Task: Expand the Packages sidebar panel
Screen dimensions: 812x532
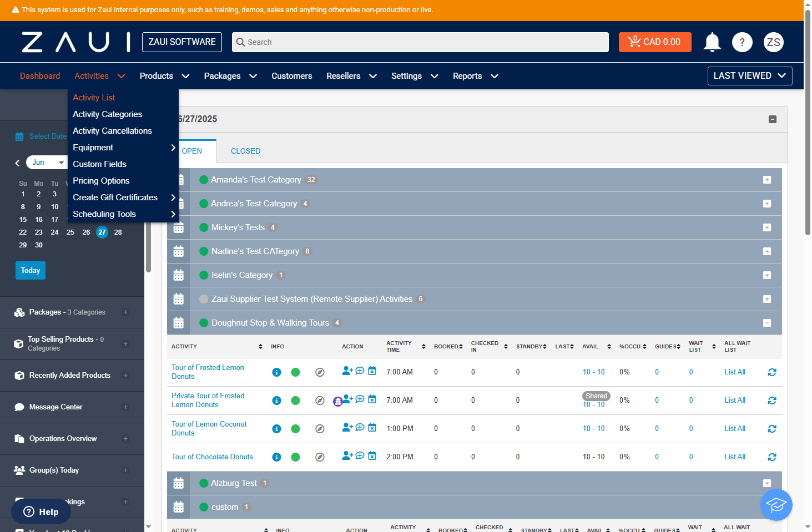Action: [125, 312]
